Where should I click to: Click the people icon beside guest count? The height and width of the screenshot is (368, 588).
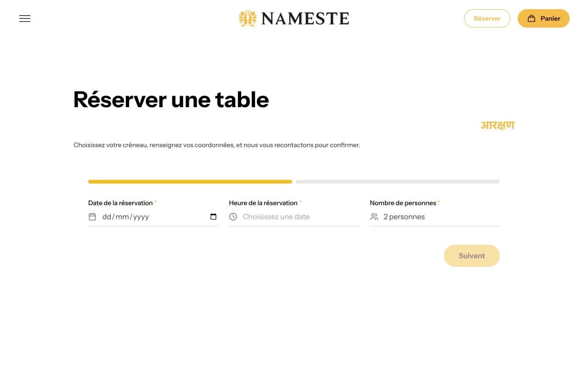pos(374,217)
